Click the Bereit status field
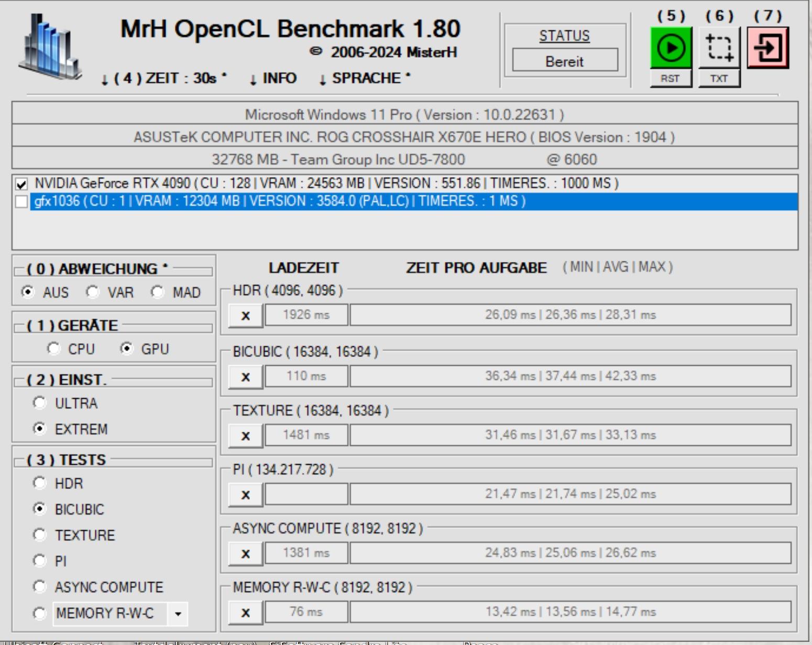This screenshot has width=812, height=645. click(565, 60)
